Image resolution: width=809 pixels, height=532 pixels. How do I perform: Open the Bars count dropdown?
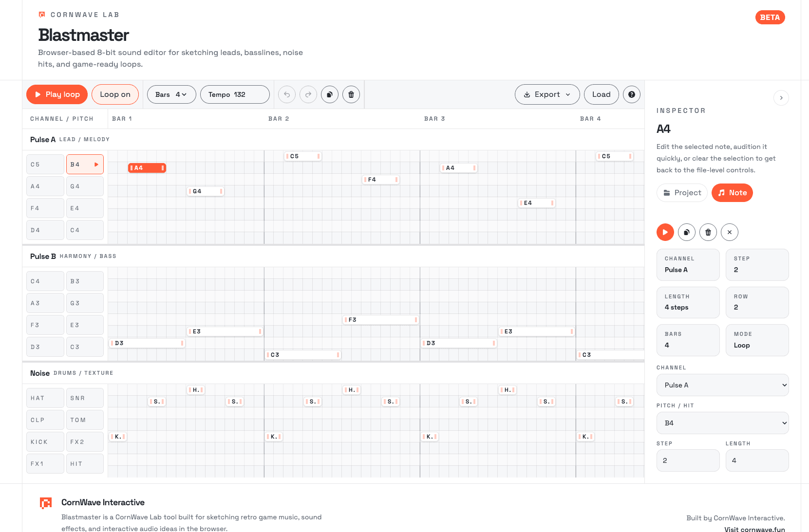(x=171, y=94)
